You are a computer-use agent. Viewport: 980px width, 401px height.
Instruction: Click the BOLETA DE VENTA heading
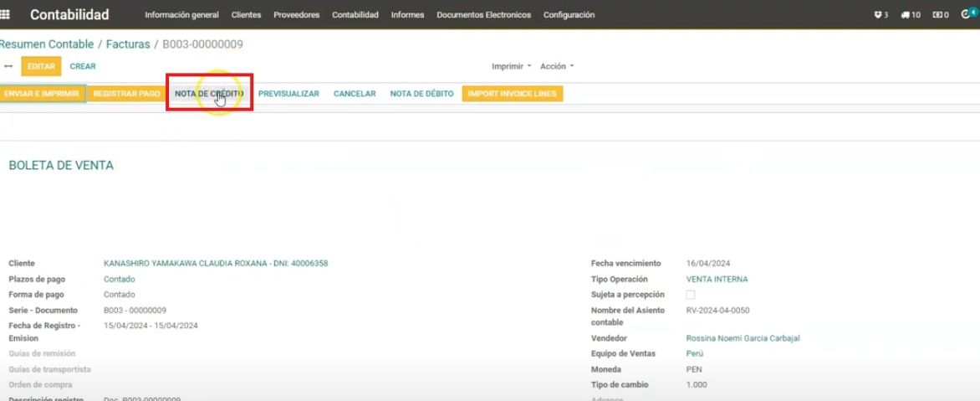[61, 166]
